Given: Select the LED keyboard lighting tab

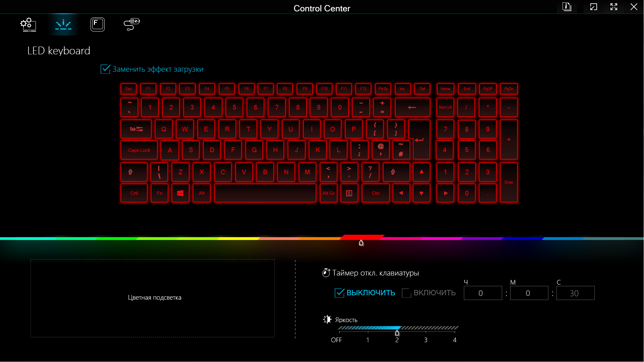Looking at the screenshot, I should coord(63,24).
